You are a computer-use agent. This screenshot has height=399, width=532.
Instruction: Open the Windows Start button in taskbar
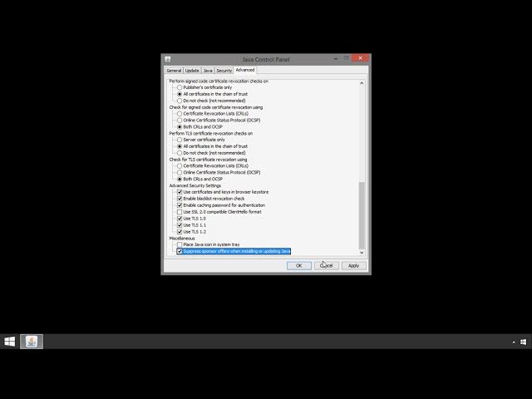coord(10,342)
